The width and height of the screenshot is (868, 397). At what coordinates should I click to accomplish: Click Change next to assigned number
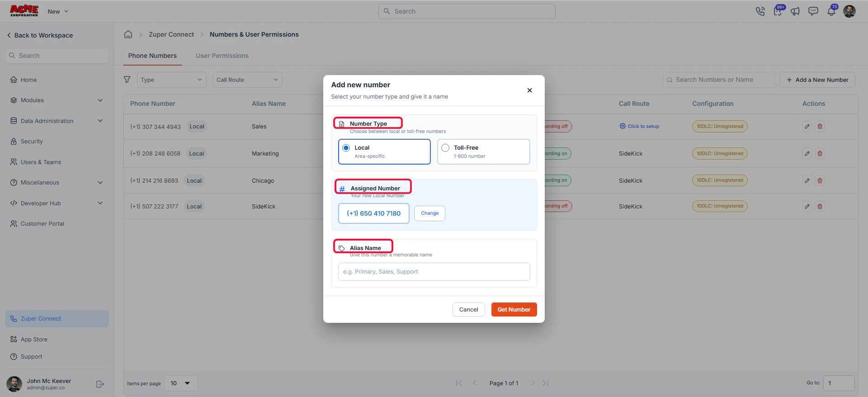pos(429,213)
